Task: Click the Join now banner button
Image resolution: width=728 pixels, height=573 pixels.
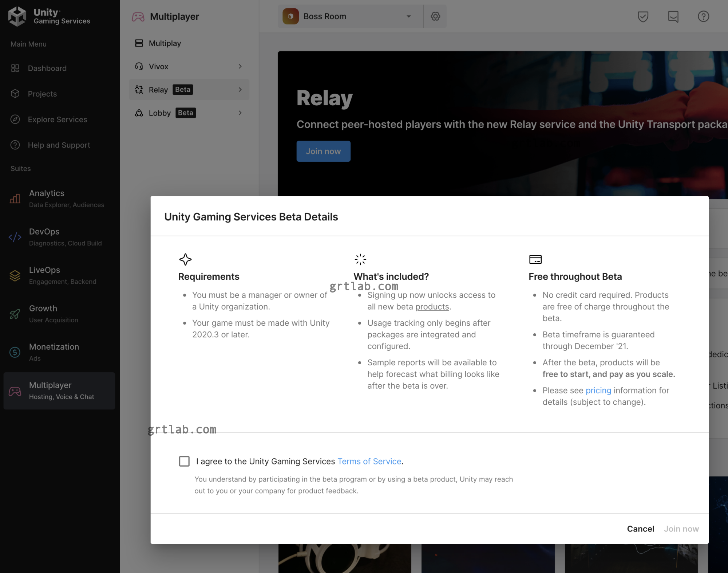Action: tap(323, 151)
